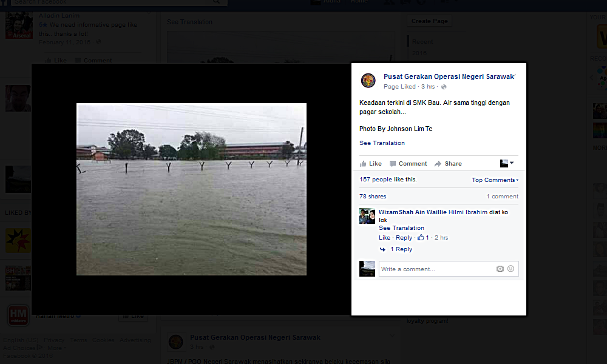Image resolution: width=607 pixels, height=364 pixels.
Task: Click the flooded SMK Bau photo
Action: coord(191,189)
